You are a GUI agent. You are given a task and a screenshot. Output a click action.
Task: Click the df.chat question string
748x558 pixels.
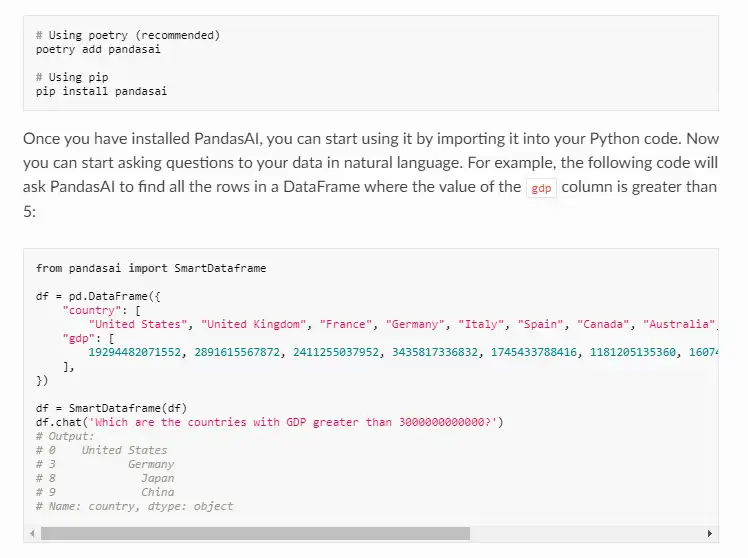293,423
